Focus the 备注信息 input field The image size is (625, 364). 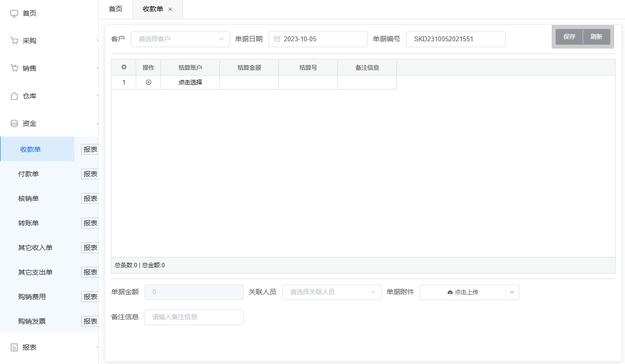(x=194, y=317)
